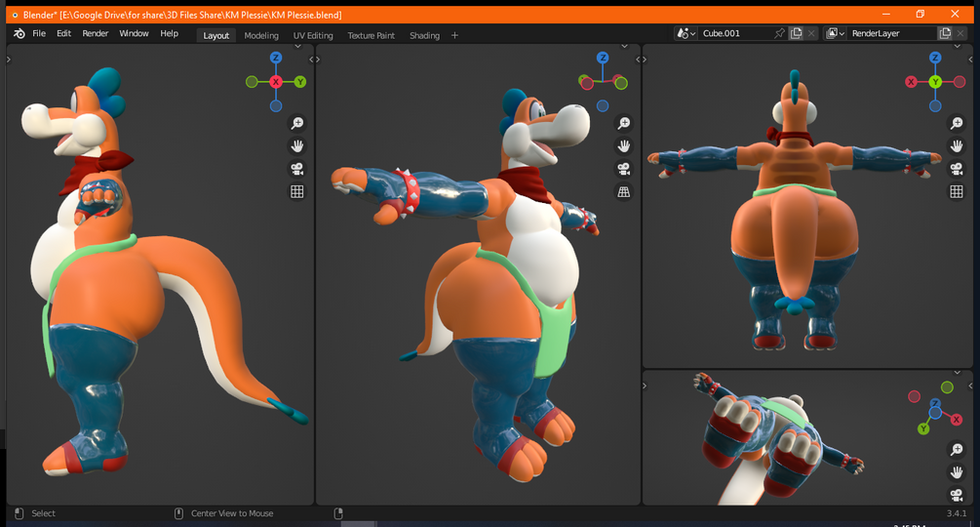This screenshot has height=527, width=980.
Task: Switch to the Layout workspace tab
Action: pyautogui.click(x=216, y=36)
